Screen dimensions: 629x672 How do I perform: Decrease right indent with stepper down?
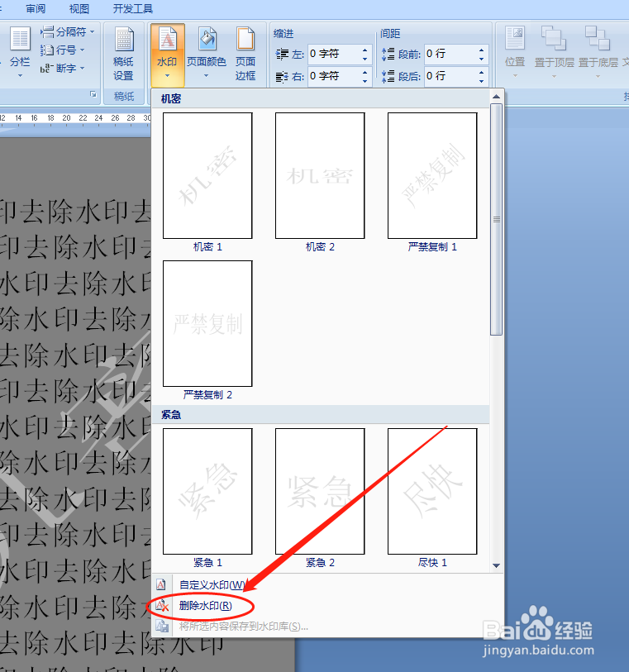[x=365, y=81]
